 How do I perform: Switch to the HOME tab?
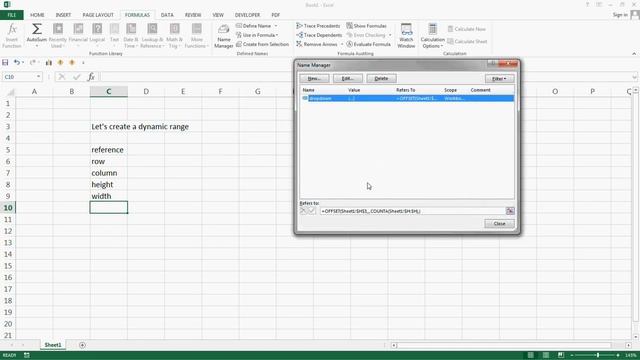[x=37, y=15]
